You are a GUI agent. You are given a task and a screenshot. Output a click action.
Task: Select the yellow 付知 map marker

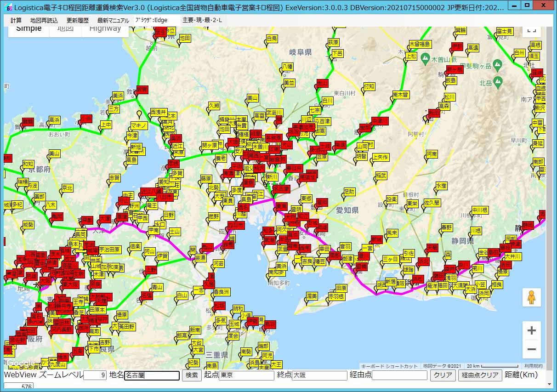click(x=369, y=87)
